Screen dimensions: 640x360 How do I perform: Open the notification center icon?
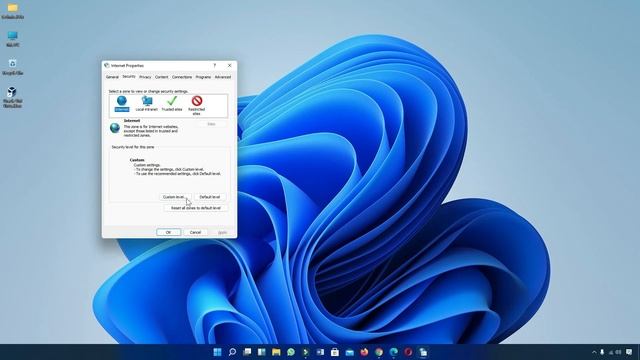point(629,352)
